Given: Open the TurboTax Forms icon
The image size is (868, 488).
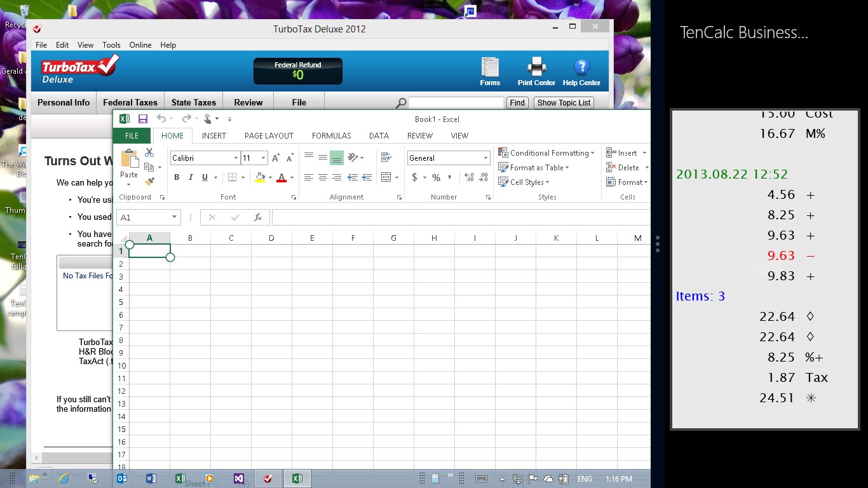Looking at the screenshot, I should point(490,72).
